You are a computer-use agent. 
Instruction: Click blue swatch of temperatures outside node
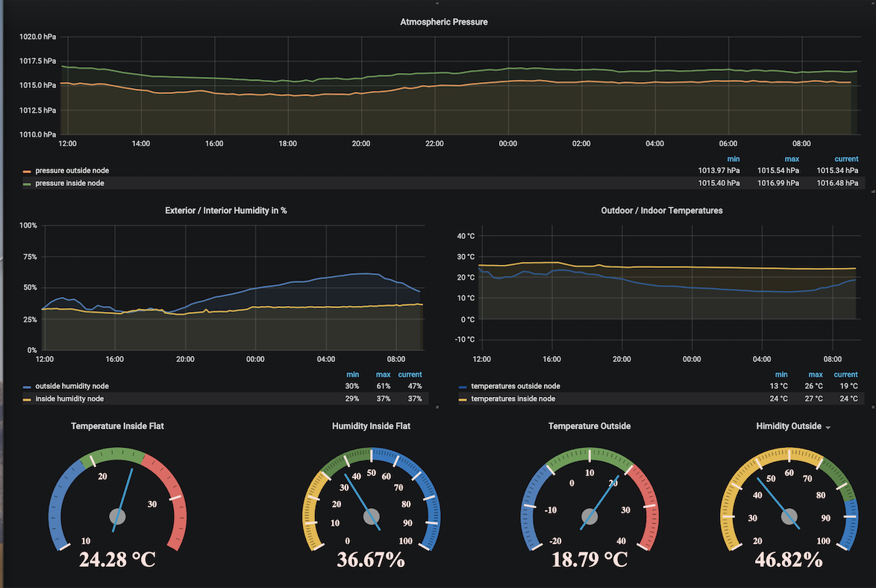(x=463, y=387)
